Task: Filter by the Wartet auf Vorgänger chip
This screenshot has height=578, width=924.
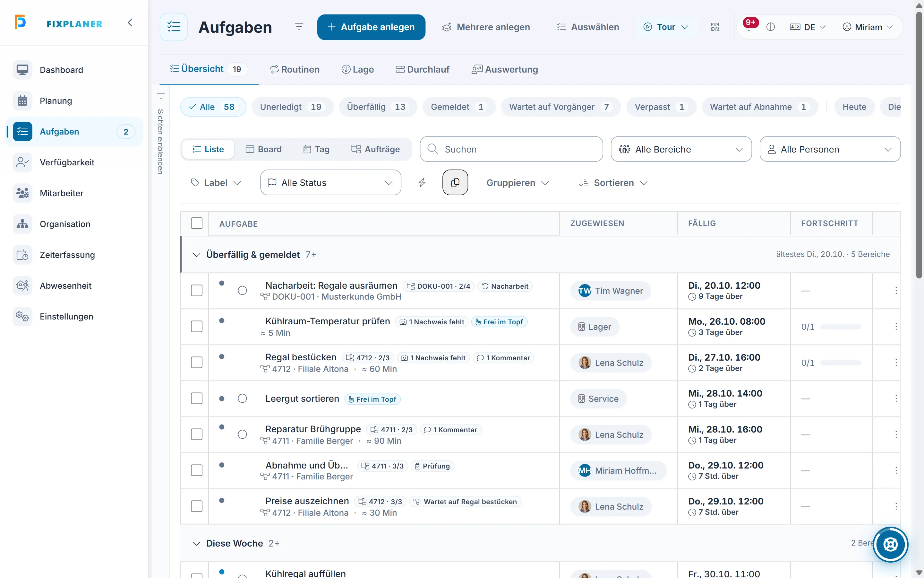Action: pyautogui.click(x=561, y=107)
